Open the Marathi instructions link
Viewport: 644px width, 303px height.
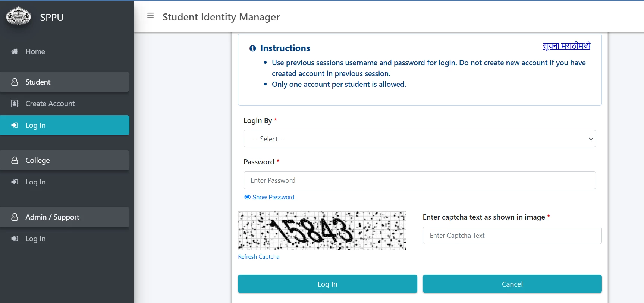coord(566,46)
